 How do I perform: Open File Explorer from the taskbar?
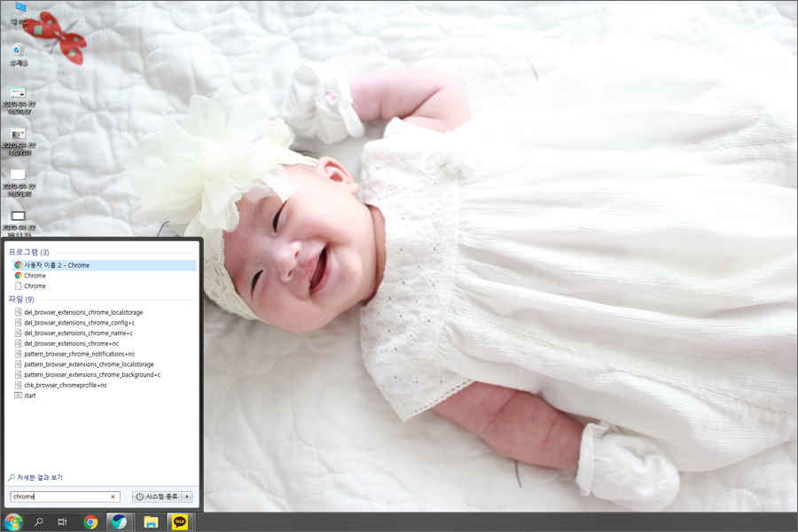click(151, 522)
